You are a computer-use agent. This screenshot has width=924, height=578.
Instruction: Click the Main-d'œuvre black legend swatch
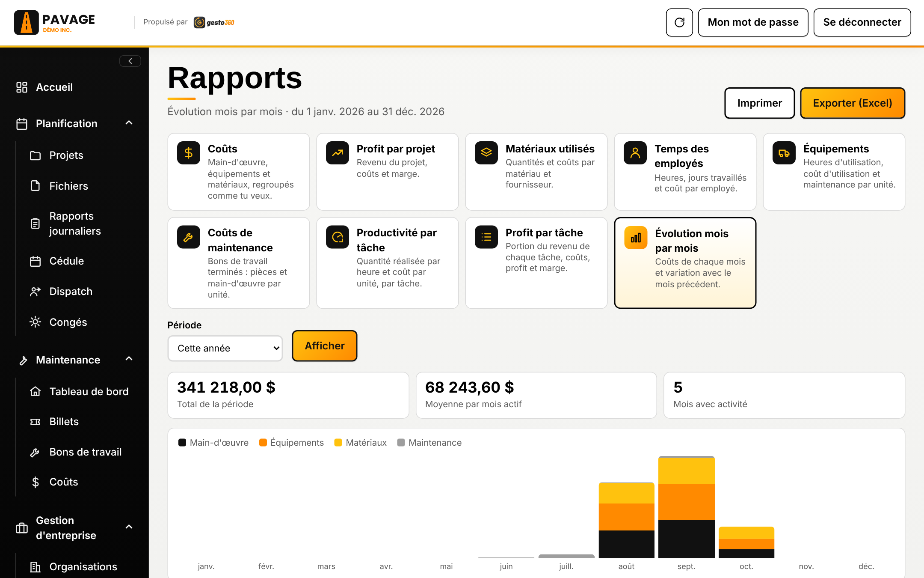pyautogui.click(x=182, y=443)
